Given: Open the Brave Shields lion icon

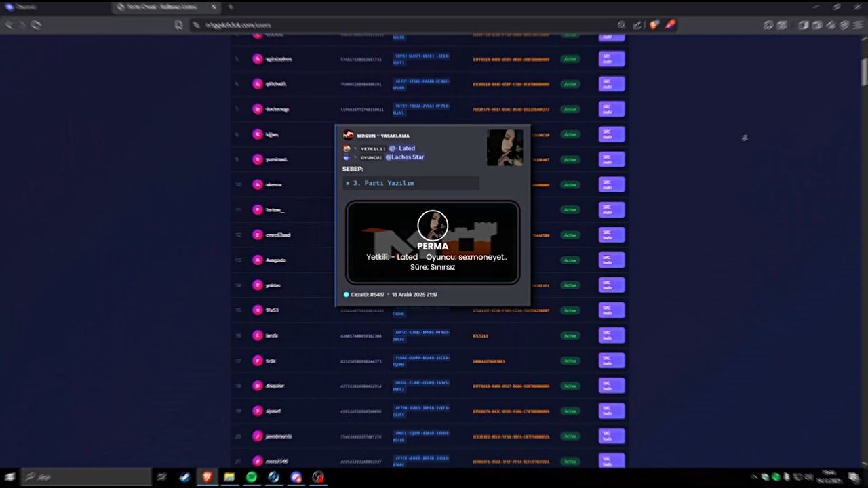Looking at the screenshot, I should click(x=654, y=25).
